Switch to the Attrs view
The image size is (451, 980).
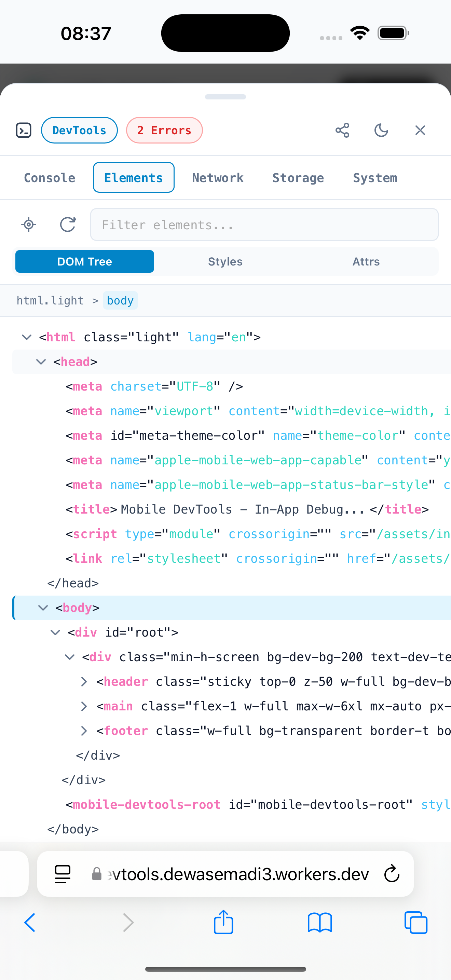click(x=366, y=261)
